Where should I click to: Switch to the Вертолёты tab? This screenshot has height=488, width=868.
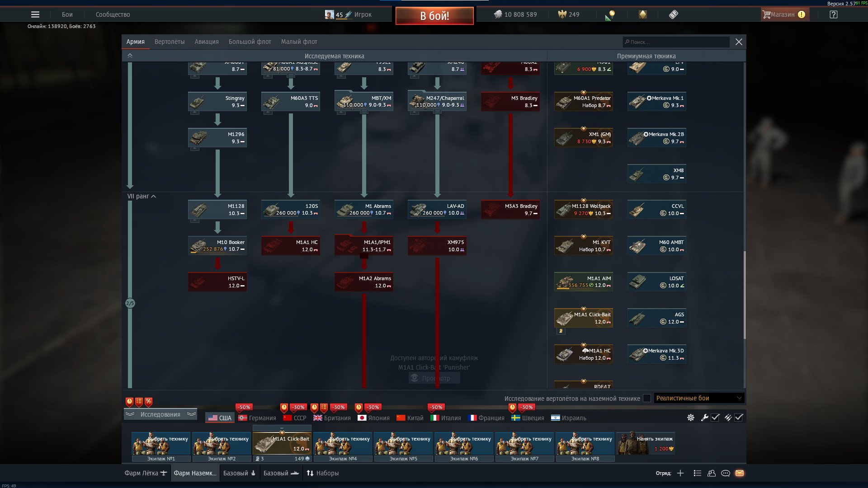coord(170,42)
